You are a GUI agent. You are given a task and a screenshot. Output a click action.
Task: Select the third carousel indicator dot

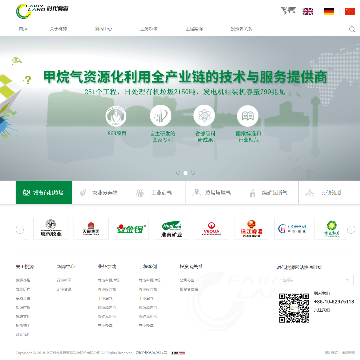193,173
